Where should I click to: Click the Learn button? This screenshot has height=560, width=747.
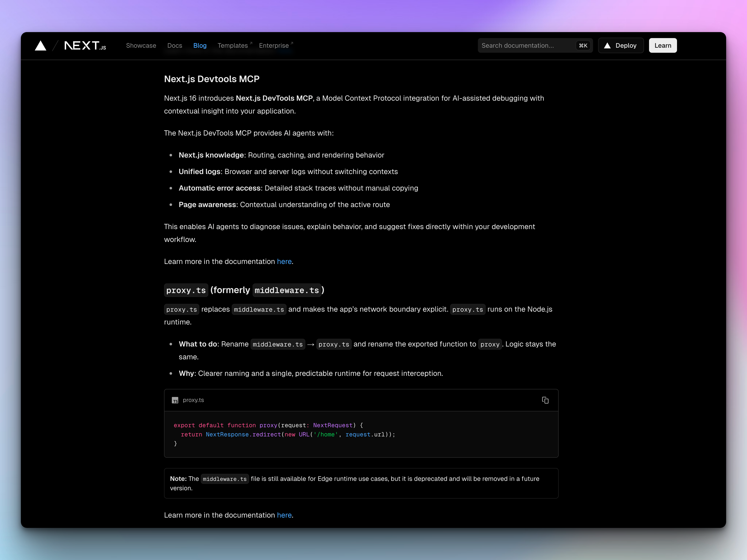pyautogui.click(x=663, y=45)
